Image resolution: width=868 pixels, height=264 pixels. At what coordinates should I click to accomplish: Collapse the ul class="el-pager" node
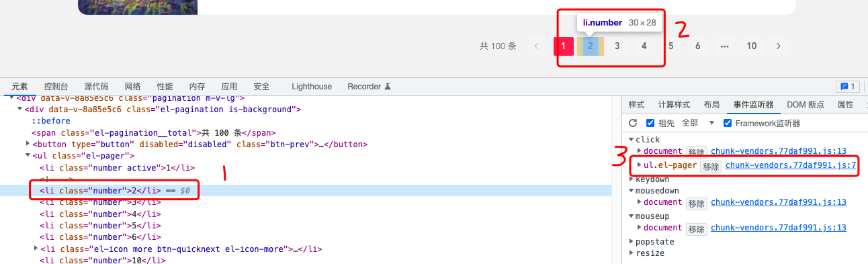[28, 156]
